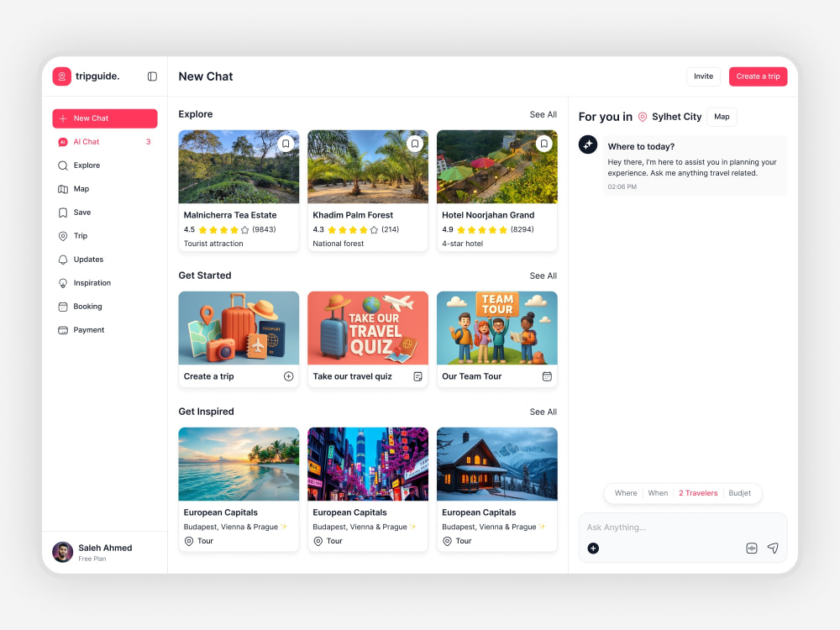Open the Save sidebar item
840x630 pixels.
(x=105, y=213)
